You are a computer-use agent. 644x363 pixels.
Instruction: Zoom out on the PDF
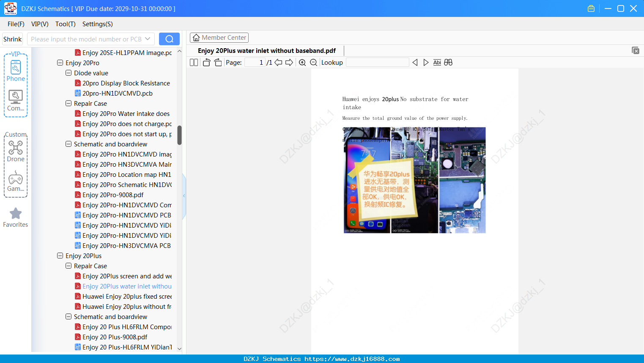[313, 63]
